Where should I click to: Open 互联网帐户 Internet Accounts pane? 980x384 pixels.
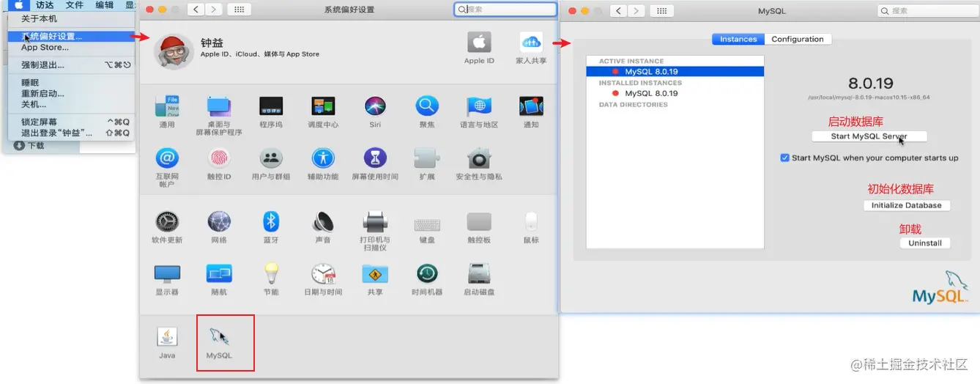167,158
